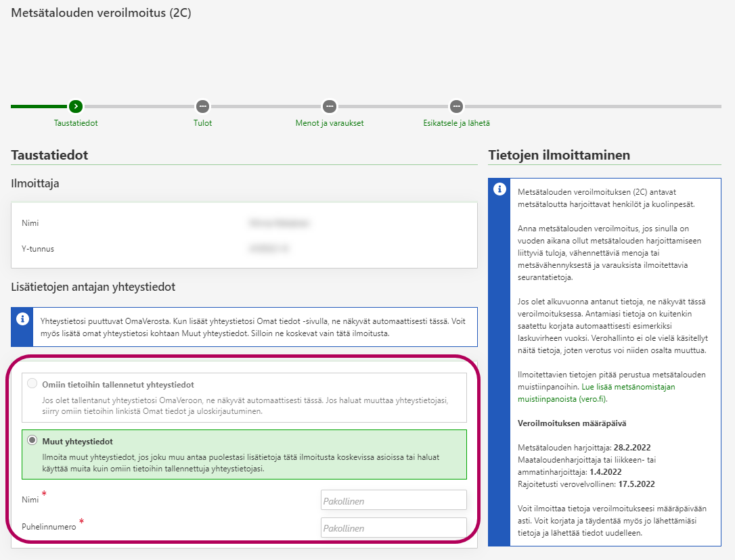This screenshot has width=735, height=560.
Task: Open the Menot ja varaukset step label
Action: (x=330, y=123)
